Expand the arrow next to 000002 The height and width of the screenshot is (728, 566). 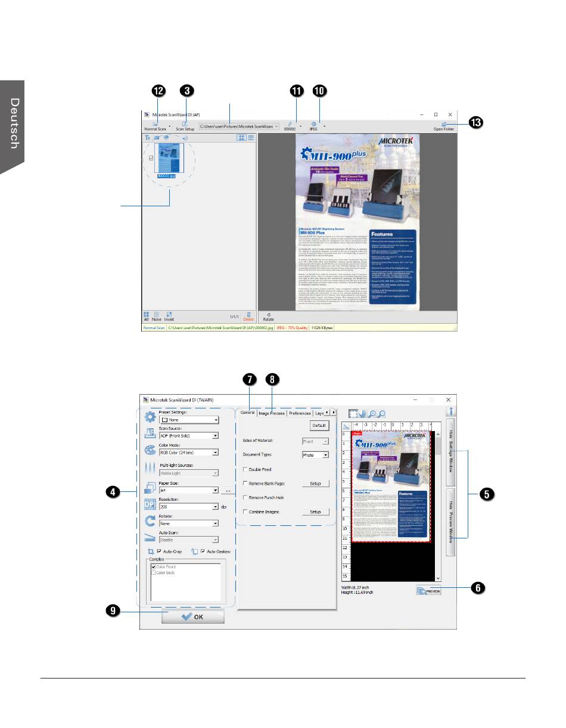[301, 126]
